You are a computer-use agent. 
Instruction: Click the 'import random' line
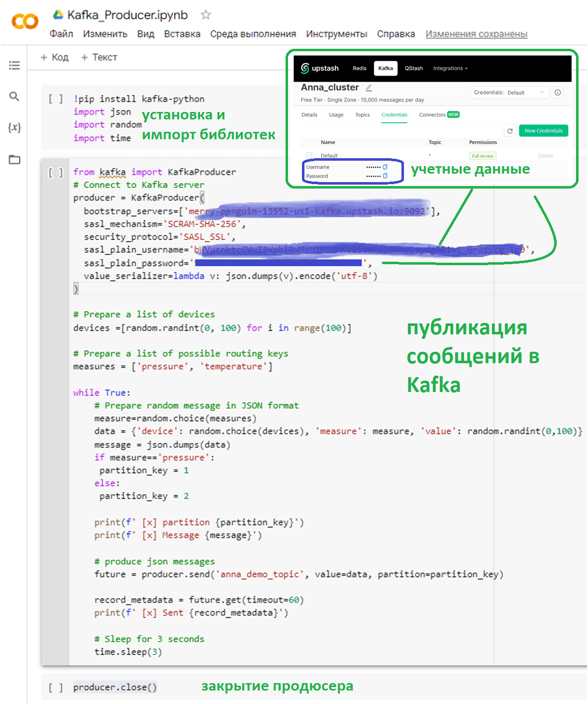coord(107,125)
